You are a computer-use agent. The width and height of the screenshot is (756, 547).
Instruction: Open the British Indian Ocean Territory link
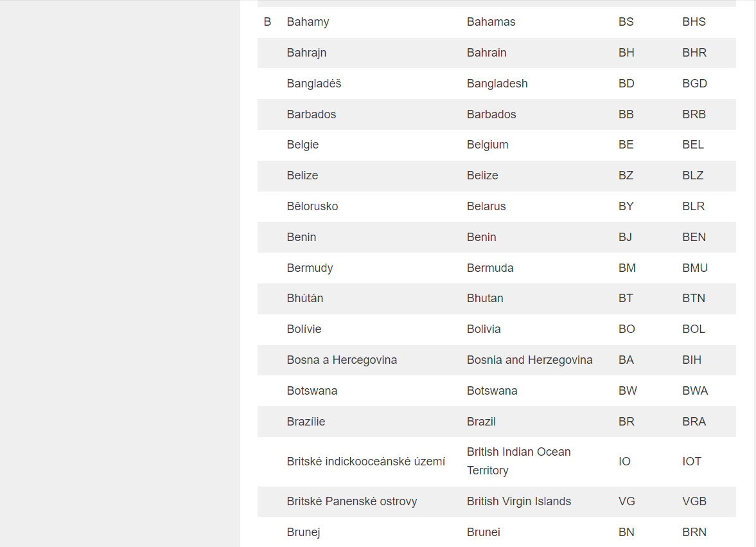pos(518,453)
